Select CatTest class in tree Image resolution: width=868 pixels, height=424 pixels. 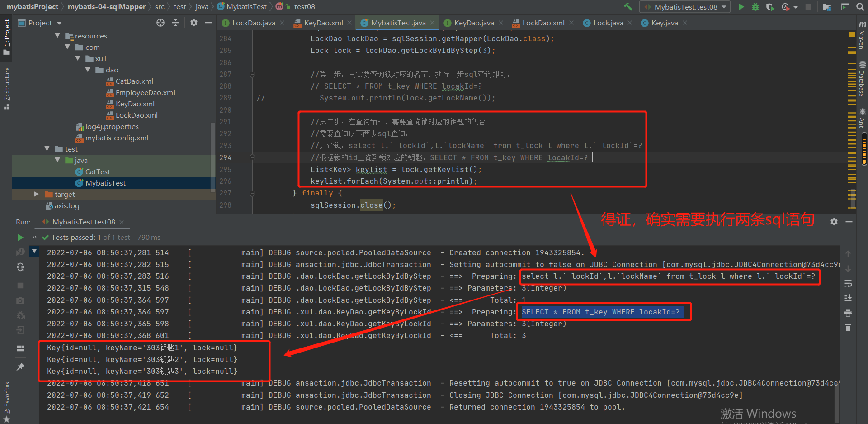coord(98,172)
